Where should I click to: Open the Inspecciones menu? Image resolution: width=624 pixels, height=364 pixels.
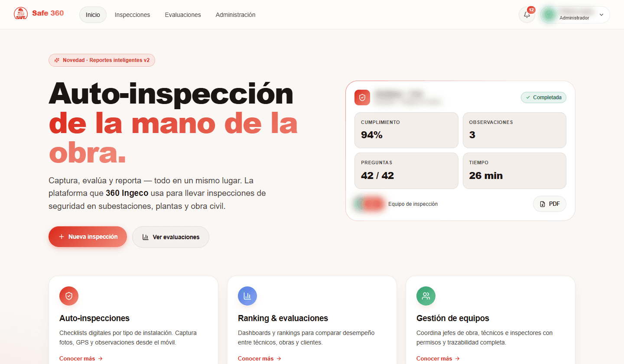coord(133,15)
